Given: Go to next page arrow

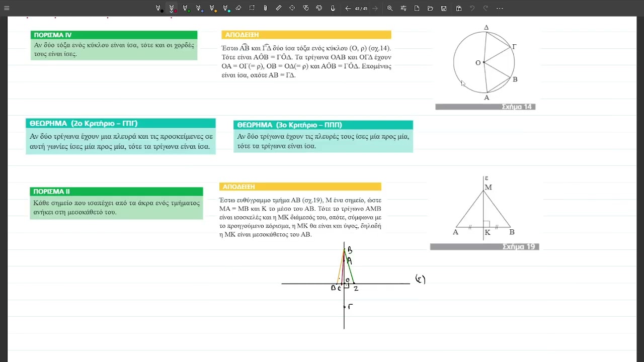Looking at the screenshot, I should click(x=375, y=8).
